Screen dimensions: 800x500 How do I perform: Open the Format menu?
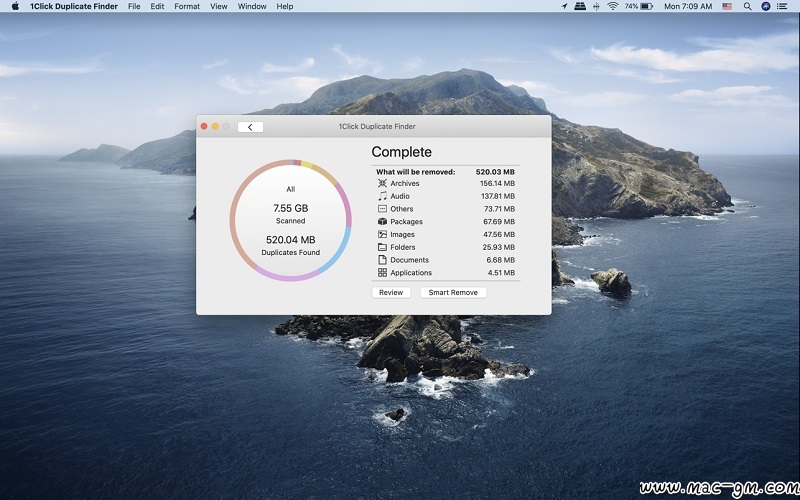pos(187,6)
